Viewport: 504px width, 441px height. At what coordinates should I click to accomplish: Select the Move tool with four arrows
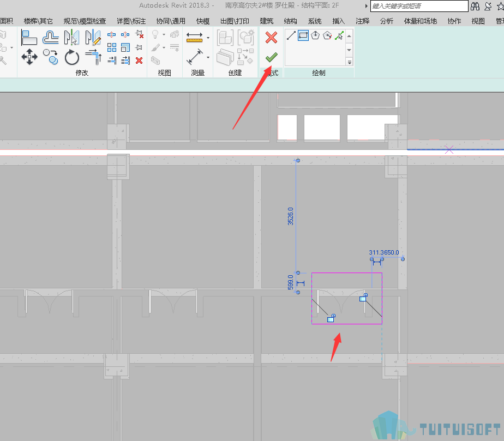tap(29, 57)
